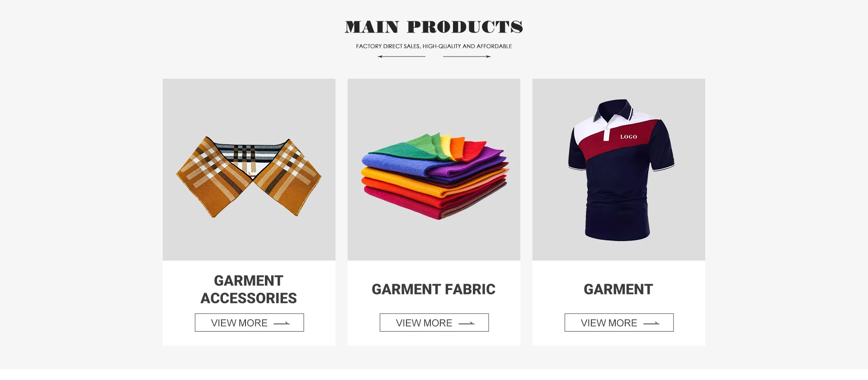This screenshot has width=868, height=380.
Task: Open the plaid knit collar image
Action: click(249, 170)
